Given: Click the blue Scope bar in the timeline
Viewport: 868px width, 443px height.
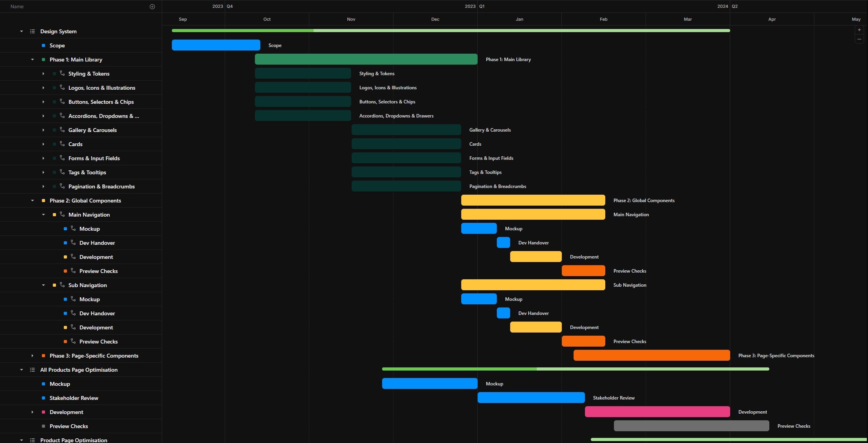Looking at the screenshot, I should click(x=216, y=45).
